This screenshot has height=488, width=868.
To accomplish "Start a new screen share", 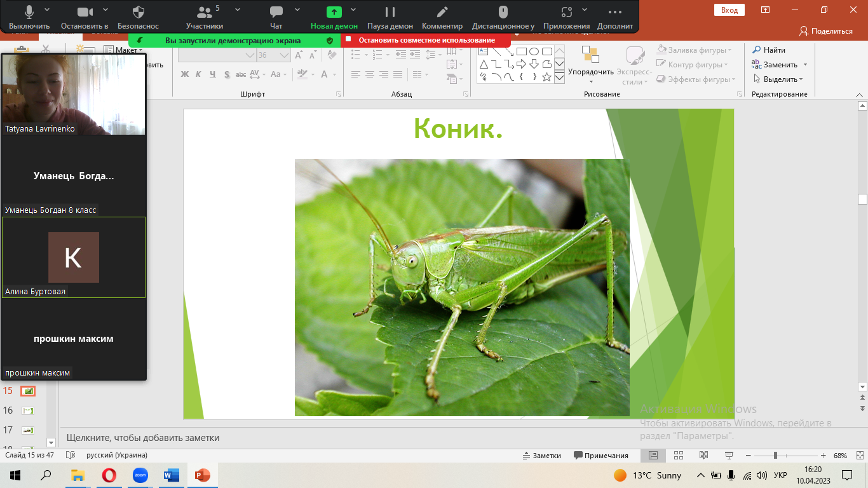I will [x=334, y=13].
